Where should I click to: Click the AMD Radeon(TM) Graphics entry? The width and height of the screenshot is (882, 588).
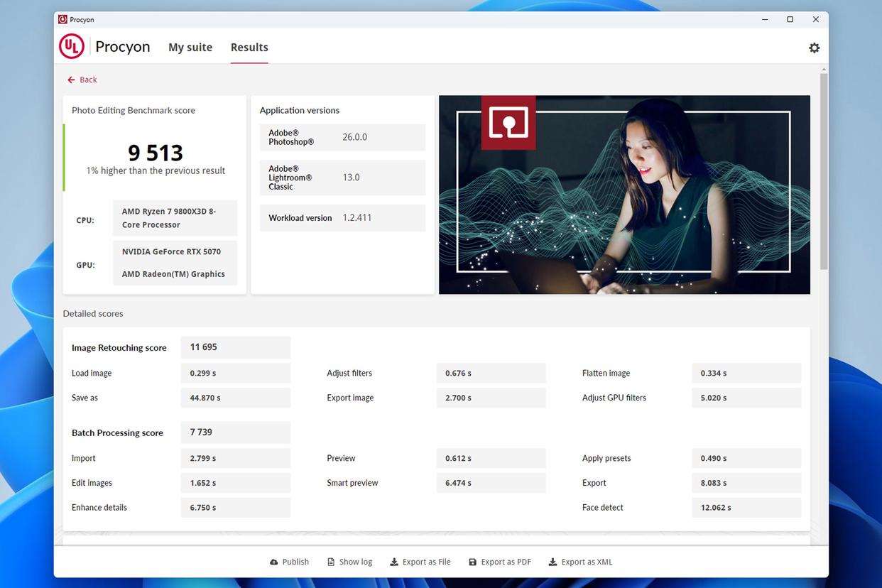click(x=173, y=274)
